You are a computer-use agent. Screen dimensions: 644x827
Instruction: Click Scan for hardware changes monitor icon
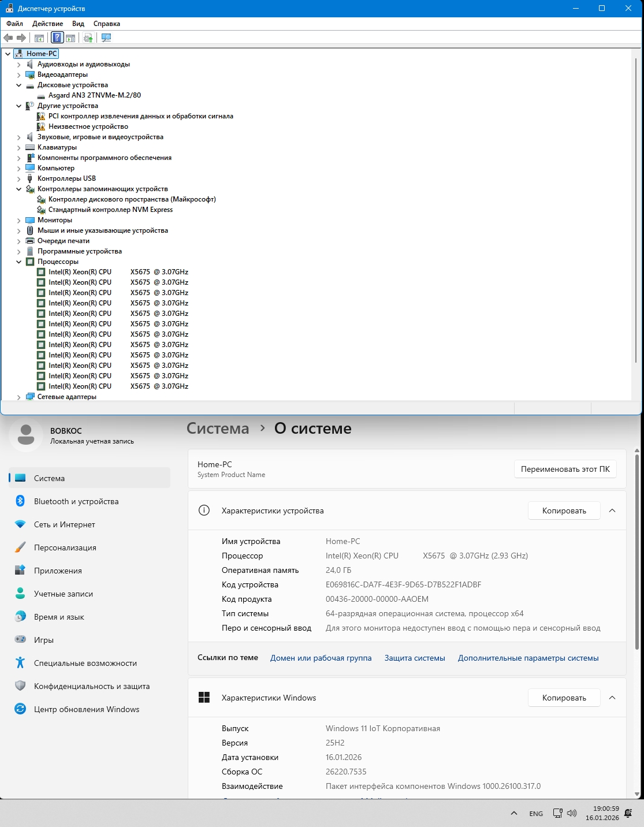pos(106,38)
